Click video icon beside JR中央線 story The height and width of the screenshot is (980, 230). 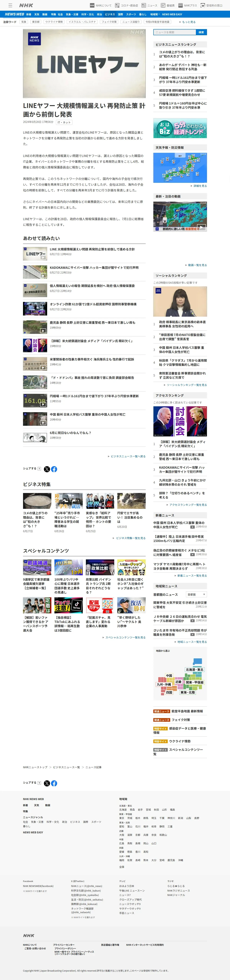tap(192, 620)
